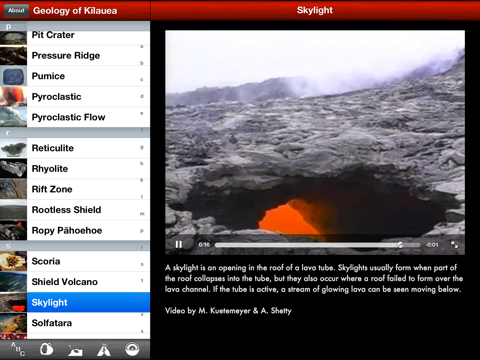Open the lava landform category tab icon
Viewport: 480px width, 360px height.
click(x=75, y=350)
